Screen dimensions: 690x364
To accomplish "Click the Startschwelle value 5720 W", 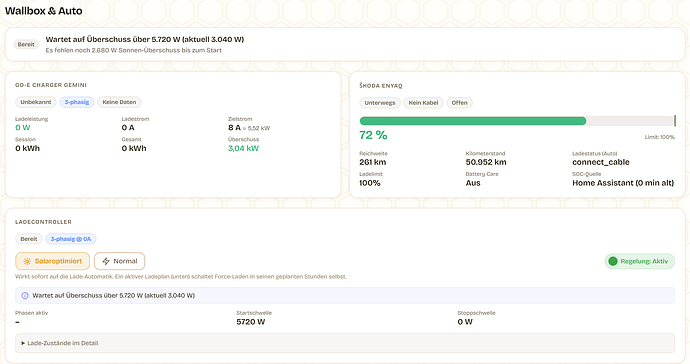I will pyautogui.click(x=250, y=322).
